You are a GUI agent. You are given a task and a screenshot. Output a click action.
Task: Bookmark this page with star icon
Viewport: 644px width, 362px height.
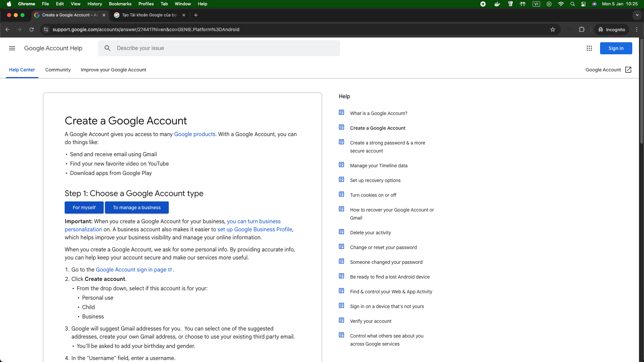click(553, 29)
